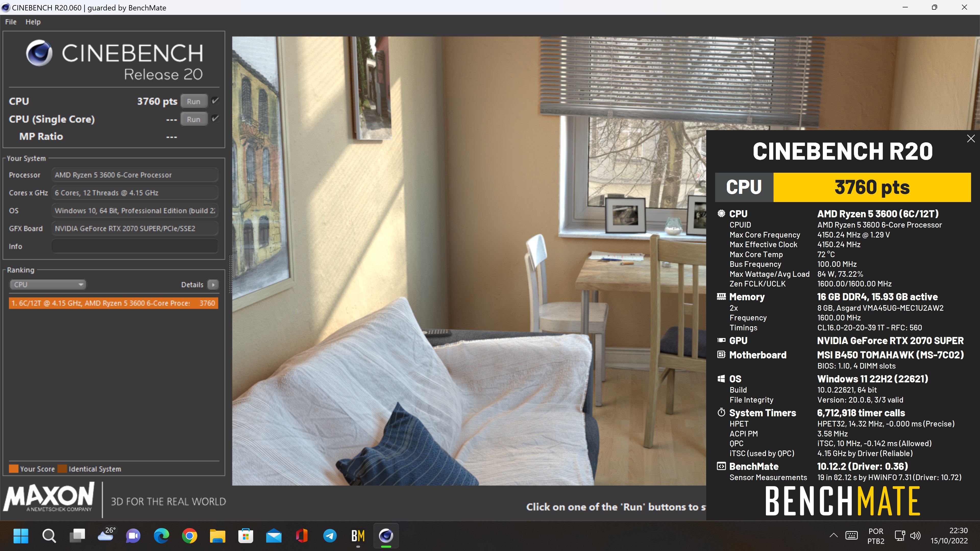Image resolution: width=980 pixels, height=551 pixels.
Task: Open the Windows Start menu
Action: pyautogui.click(x=20, y=536)
